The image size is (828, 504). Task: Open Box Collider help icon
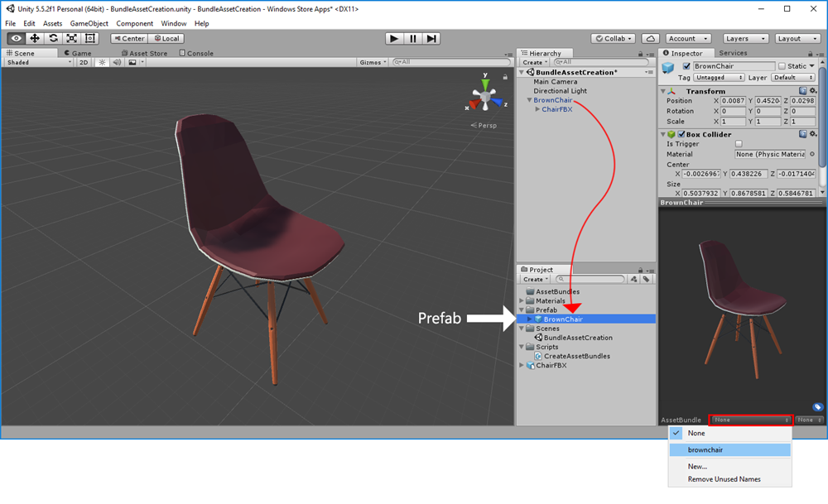tap(802, 134)
